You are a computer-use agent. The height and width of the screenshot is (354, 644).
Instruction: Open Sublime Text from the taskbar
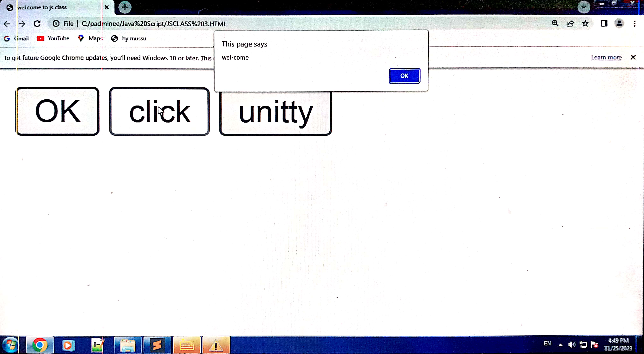pos(157,345)
